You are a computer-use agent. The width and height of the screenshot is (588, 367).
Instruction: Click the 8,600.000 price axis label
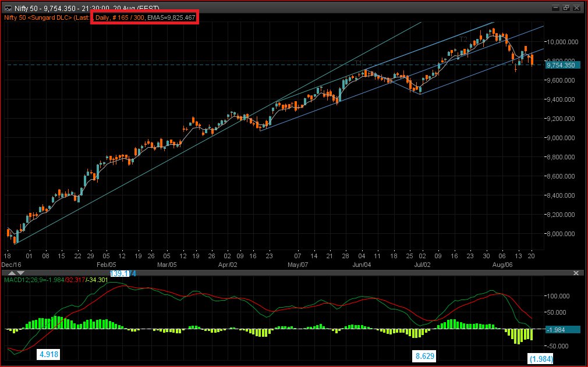point(561,176)
